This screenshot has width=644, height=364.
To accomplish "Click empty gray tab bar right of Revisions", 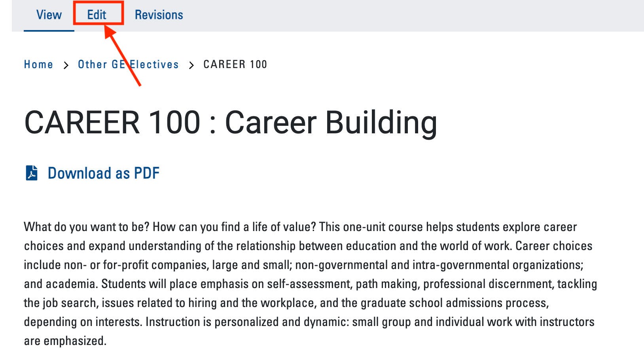I will pos(396,15).
